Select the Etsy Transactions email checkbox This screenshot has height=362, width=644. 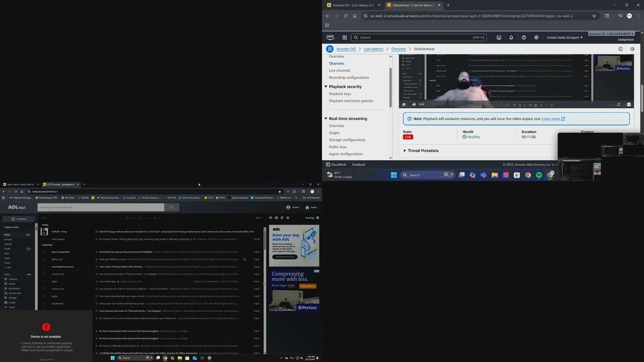point(44,252)
